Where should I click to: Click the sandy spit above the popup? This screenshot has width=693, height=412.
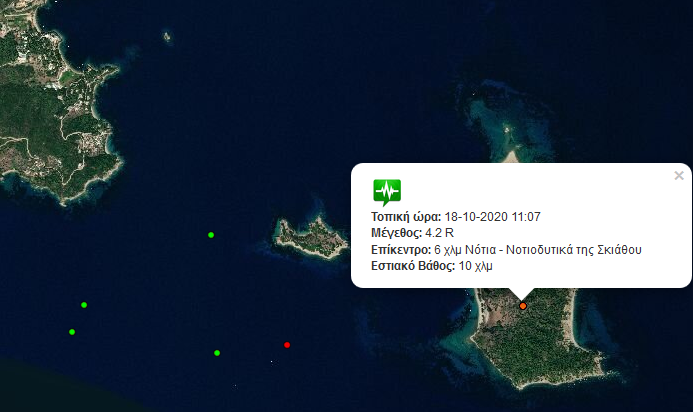(511, 156)
